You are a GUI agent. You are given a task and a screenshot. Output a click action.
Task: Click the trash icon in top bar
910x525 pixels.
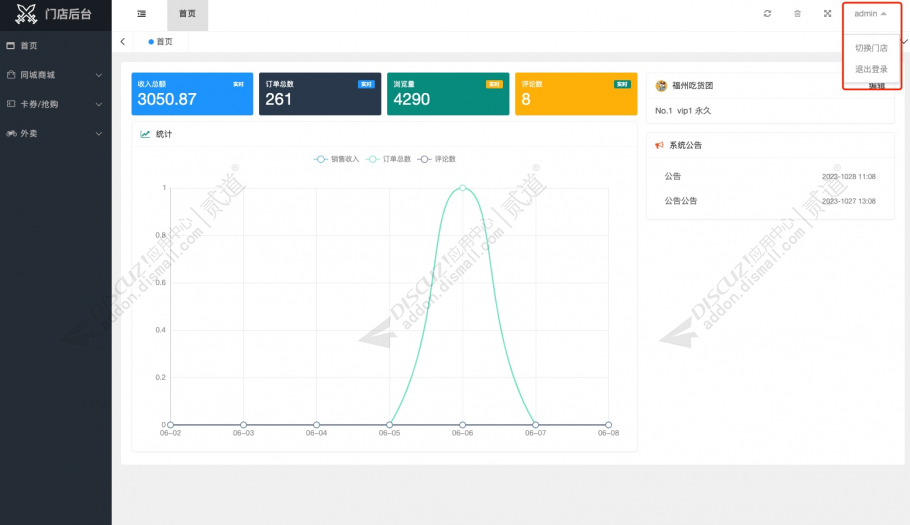[797, 14]
